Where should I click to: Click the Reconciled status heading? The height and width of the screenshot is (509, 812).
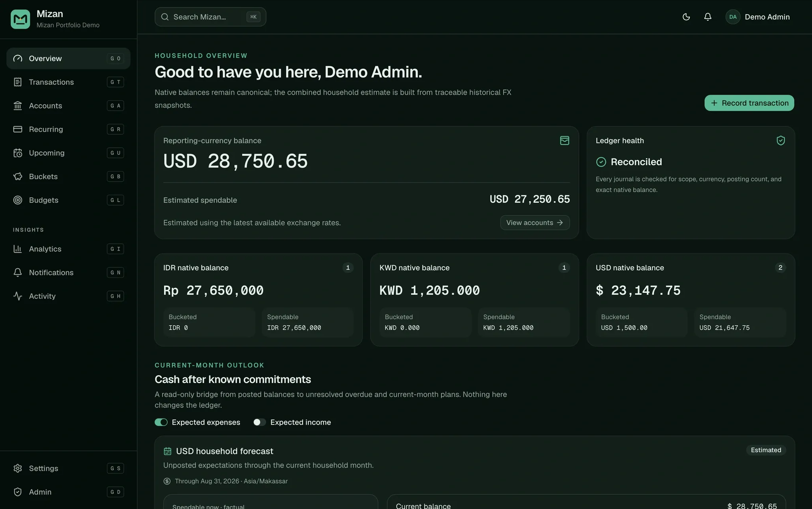tap(636, 162)
